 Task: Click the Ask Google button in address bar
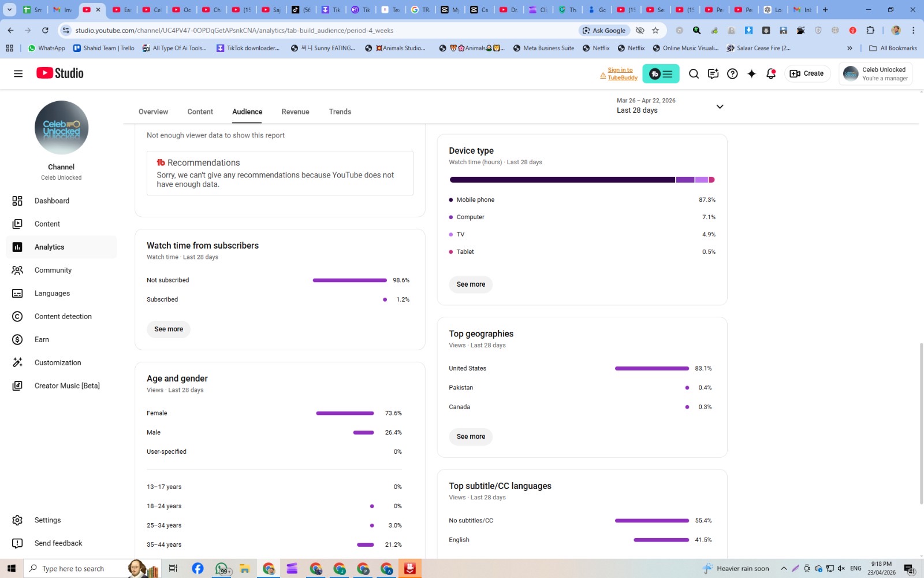(604, 31)
